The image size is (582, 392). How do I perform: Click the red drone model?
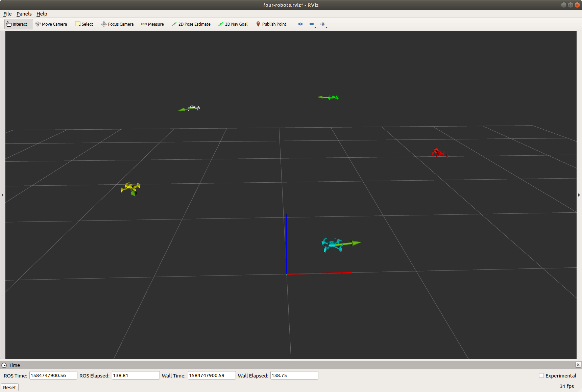pos(440,153)
